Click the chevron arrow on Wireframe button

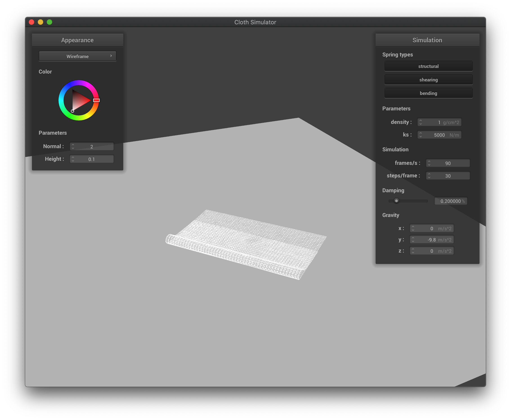[x=111, y=56]
